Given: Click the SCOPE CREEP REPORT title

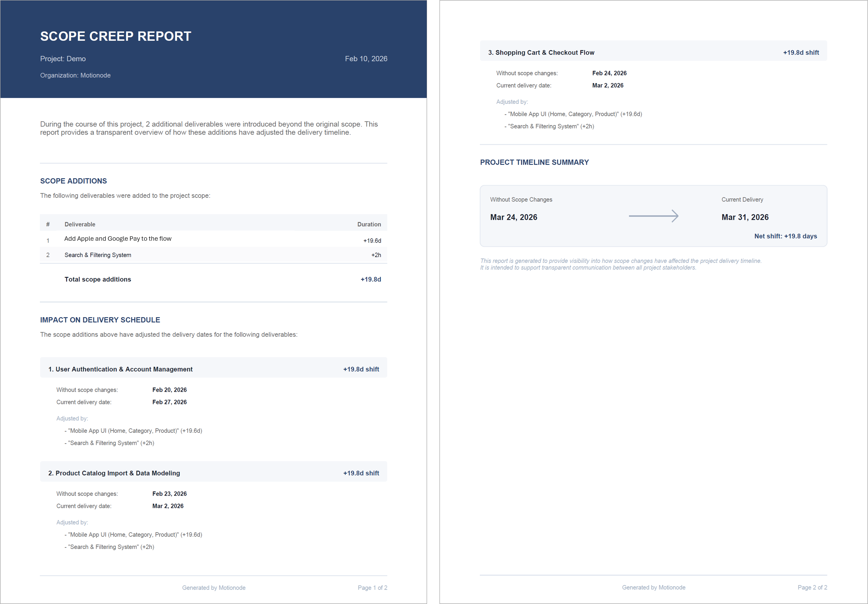Looking at the screenshot, I should (115, 36).
